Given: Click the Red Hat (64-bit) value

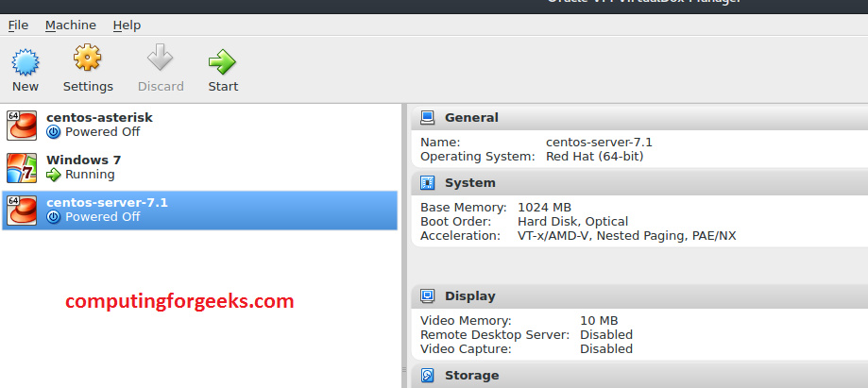Looking at the screenshot, I should tap(594, 157).
